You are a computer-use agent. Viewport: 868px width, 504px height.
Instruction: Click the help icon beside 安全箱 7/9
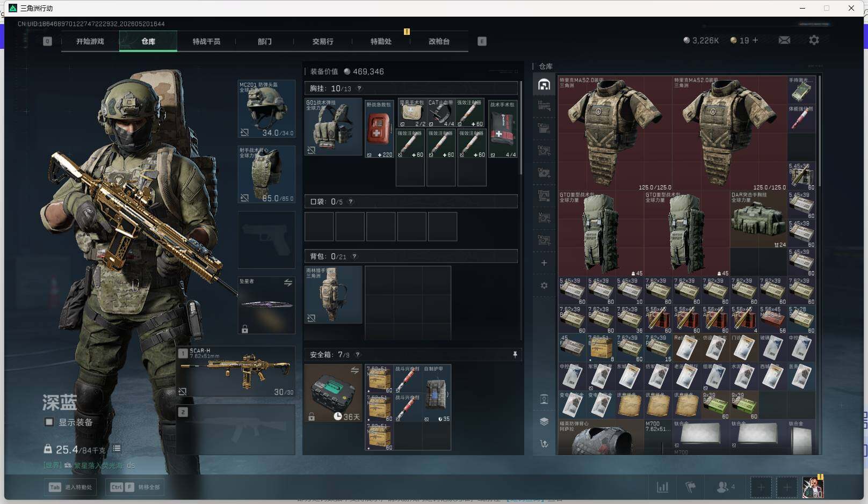pos(358,355)
